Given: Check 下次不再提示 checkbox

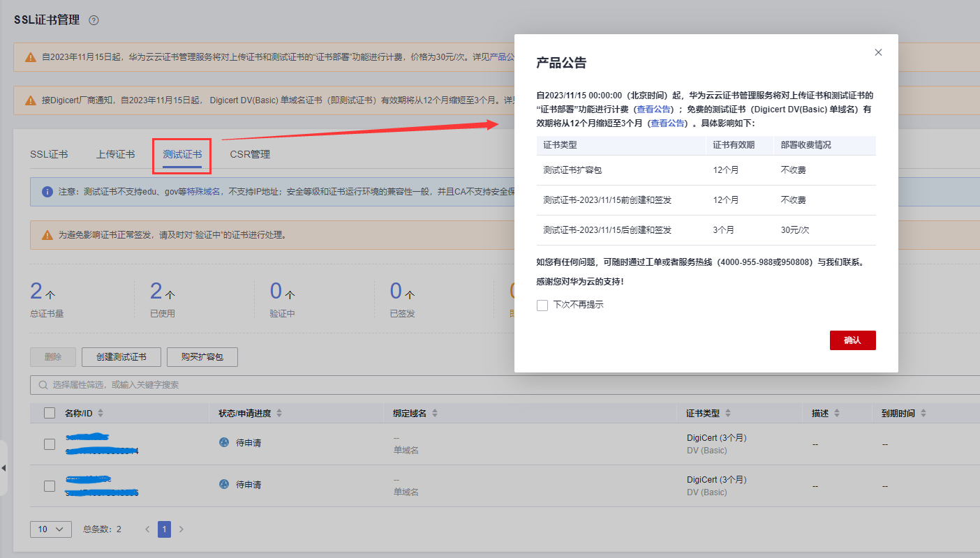Looking at the screenshot, I should pyautogui.click(x=542, y=305).
